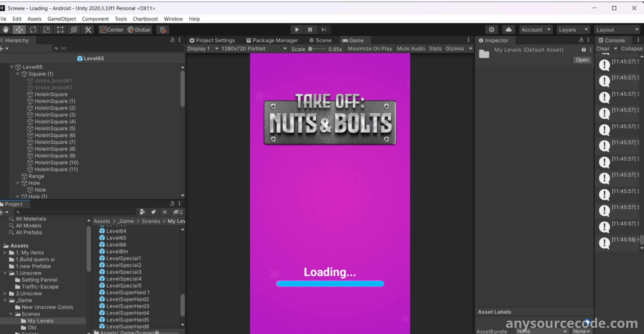644x334 pixels.
Task: Show favorites star in Project toolbar
Action: 165,212
